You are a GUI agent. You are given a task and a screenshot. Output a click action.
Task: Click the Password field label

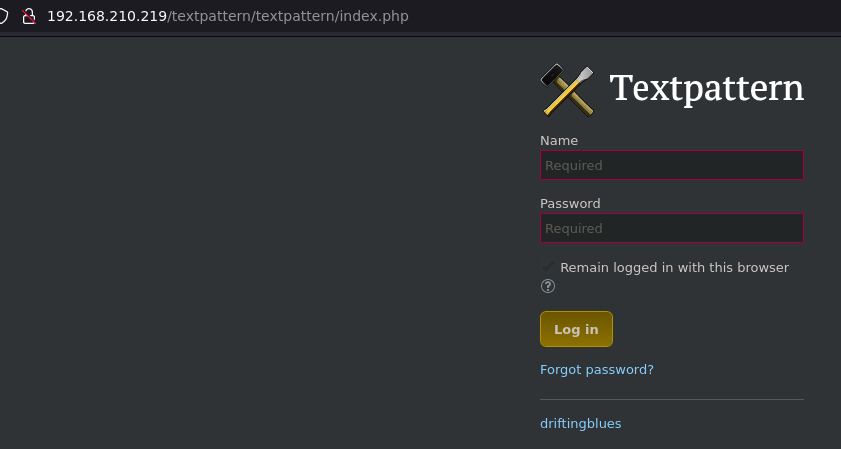570,204
